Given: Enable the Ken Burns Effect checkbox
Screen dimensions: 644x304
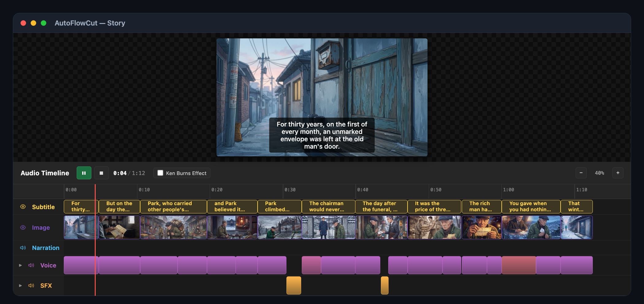Looking at the screenshot, I should [x=160, y=173].
